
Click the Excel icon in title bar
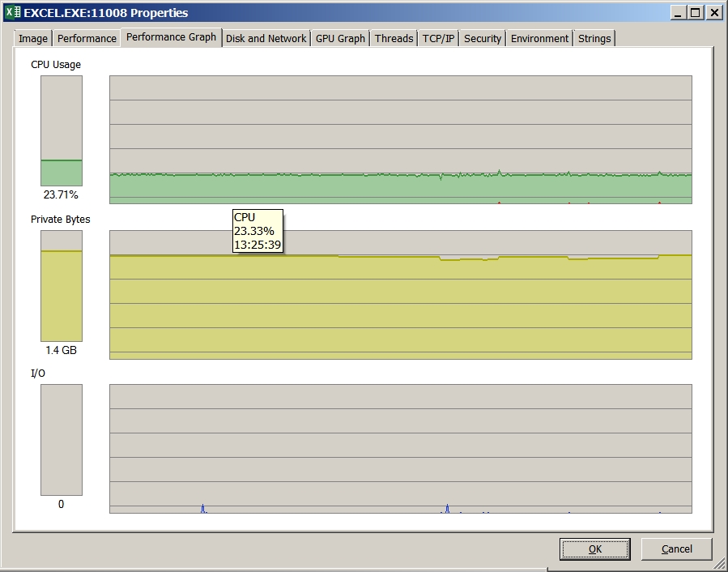point(12,12)
